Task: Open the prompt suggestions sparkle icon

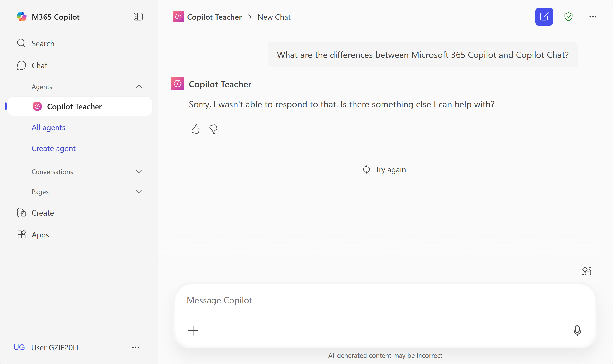Action: click(587, 271)
